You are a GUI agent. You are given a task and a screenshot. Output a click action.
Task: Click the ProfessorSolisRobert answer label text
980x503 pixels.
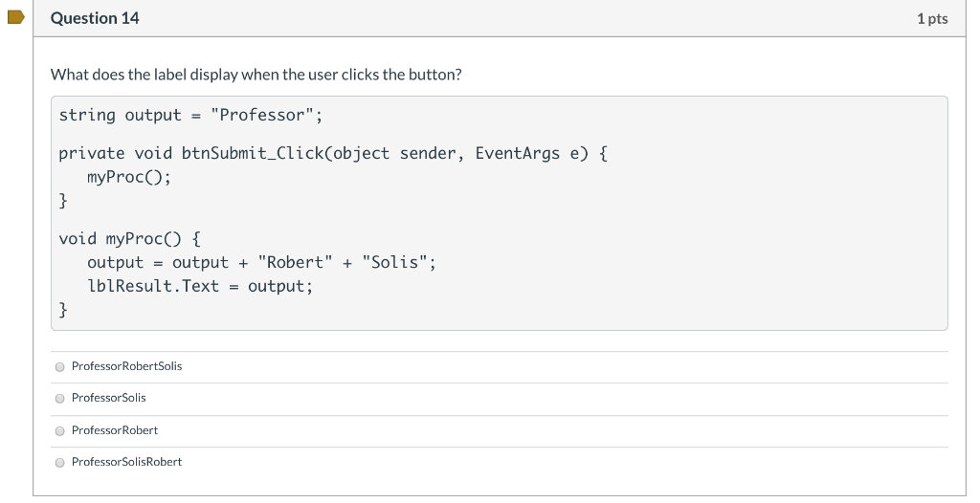[x=127, y=462]
